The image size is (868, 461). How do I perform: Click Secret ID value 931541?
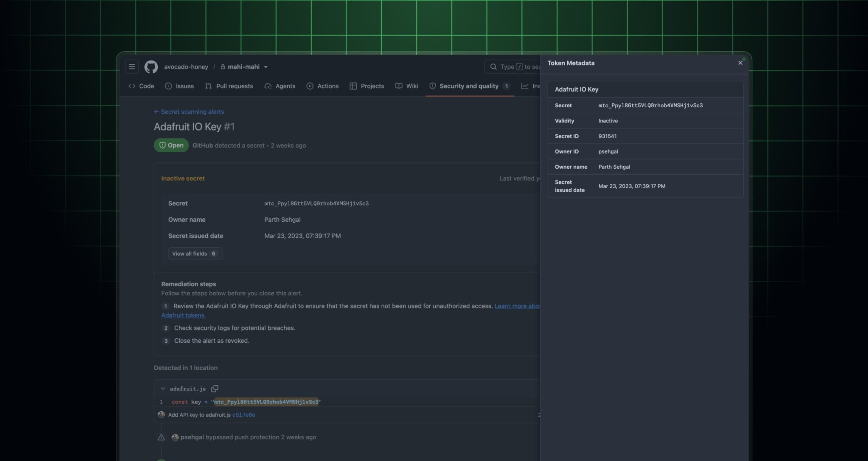pyautogui.click(x=607, y=136)
